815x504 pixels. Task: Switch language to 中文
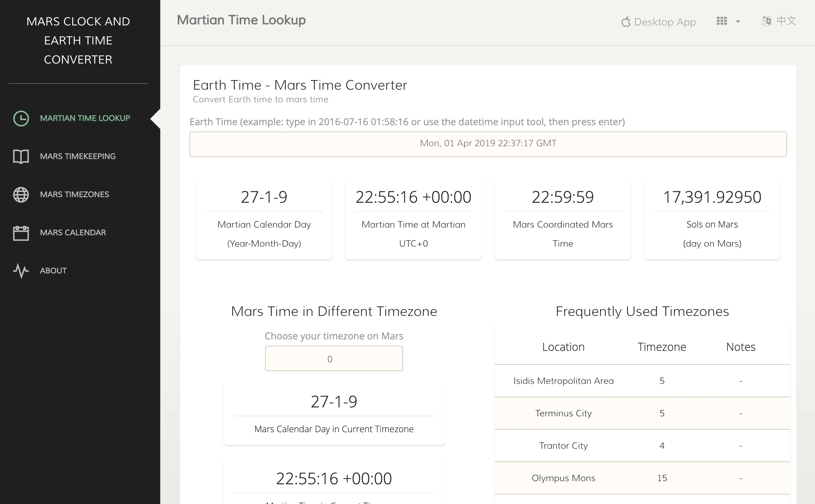[786, 21]
